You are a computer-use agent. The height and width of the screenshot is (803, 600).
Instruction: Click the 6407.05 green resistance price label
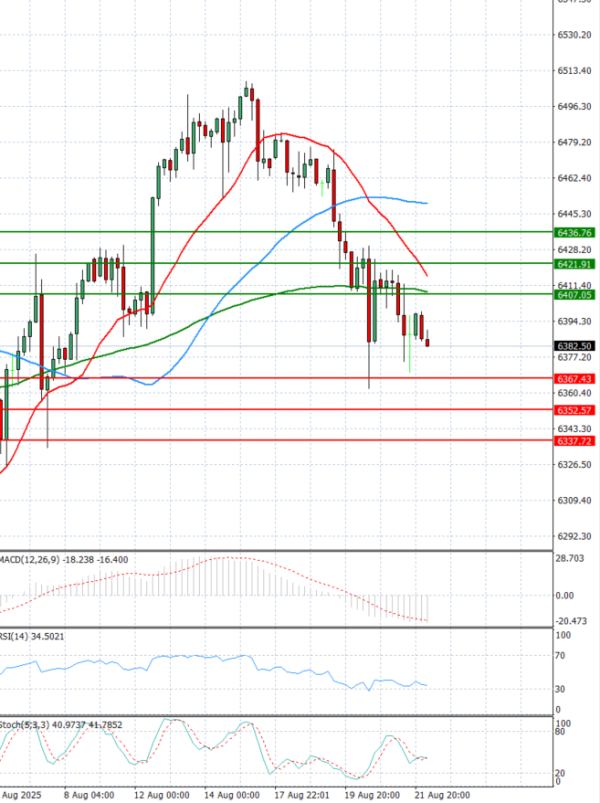[574, 294]
